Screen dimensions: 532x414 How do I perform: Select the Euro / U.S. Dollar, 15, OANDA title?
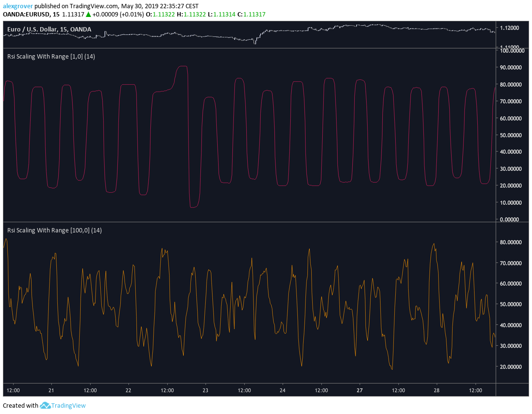pos(49,29)
